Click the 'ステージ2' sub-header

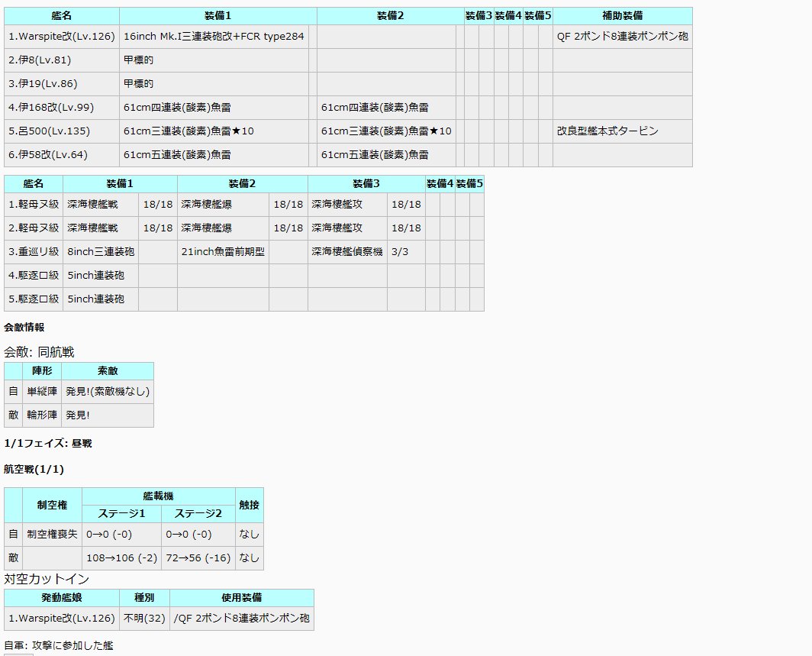pyautogui.click(x=198, y=513)
